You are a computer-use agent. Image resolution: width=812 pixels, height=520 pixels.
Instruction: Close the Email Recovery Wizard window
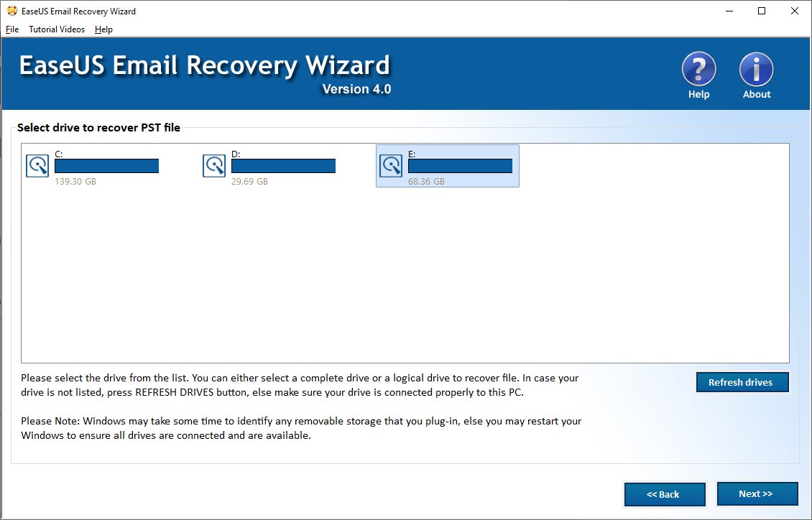(795, 11)
